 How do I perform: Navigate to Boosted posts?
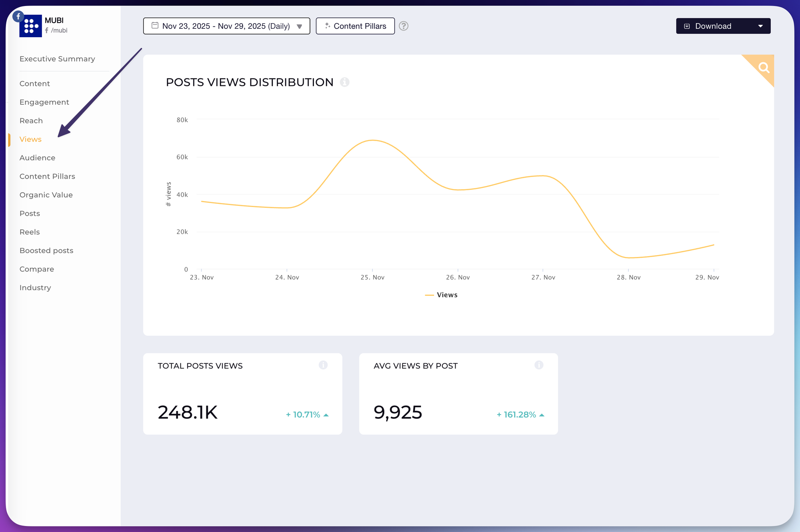tap(46, 250)
